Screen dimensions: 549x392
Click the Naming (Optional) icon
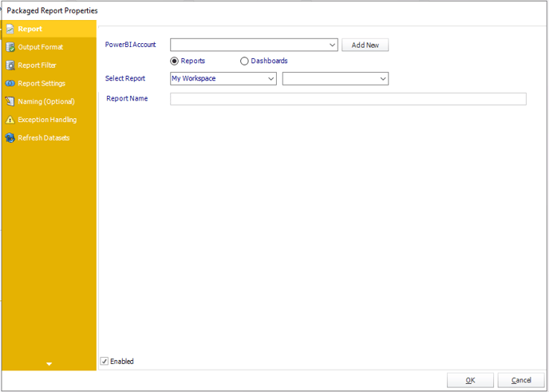click(x=10, y=101)
